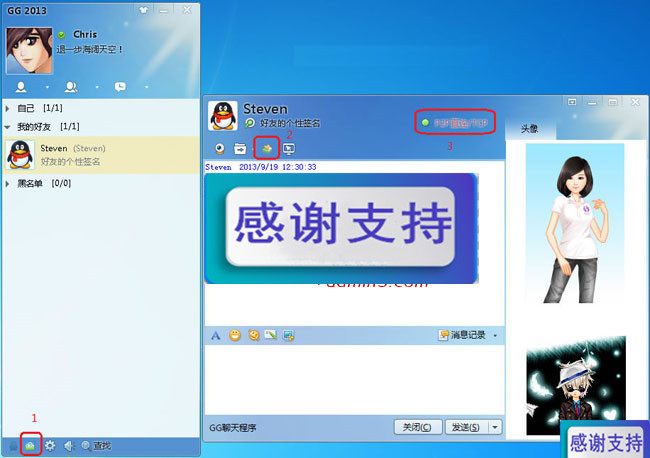
Task: Click in the message input area
Action: tap(354, 379)
